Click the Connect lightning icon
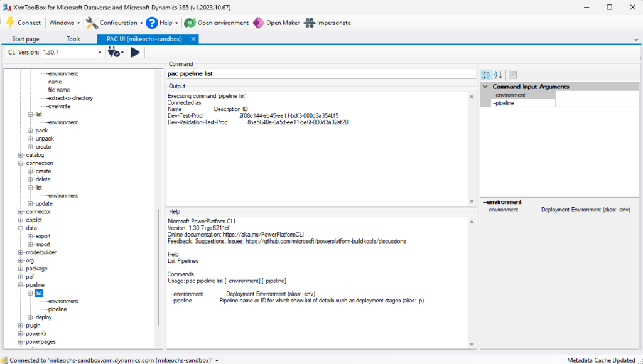This screenshot has width=643, height=364. (x=10, y=23)
